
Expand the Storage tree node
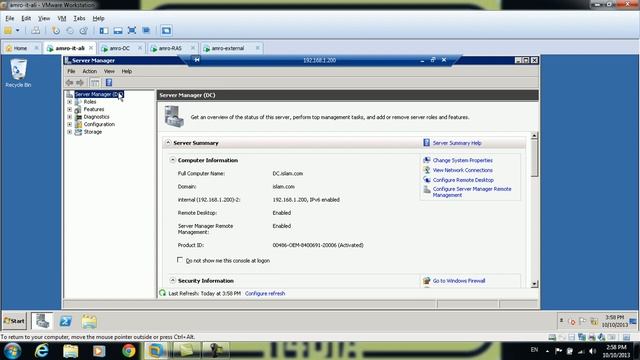pyautogui.click(x=69, y=132)
